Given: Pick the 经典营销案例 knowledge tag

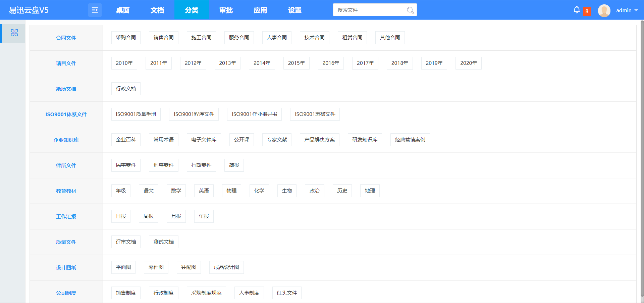Looking at the screenshot, I should tap(410, 140).
